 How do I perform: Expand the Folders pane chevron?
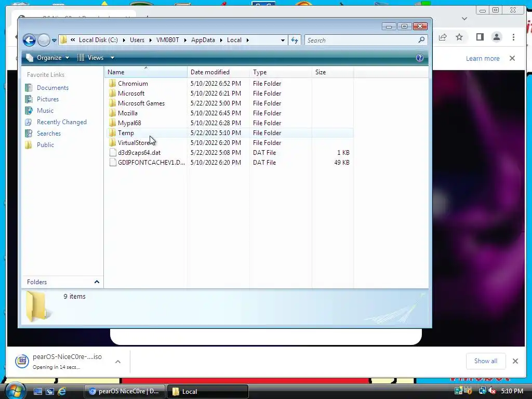[x=97, y=282]
